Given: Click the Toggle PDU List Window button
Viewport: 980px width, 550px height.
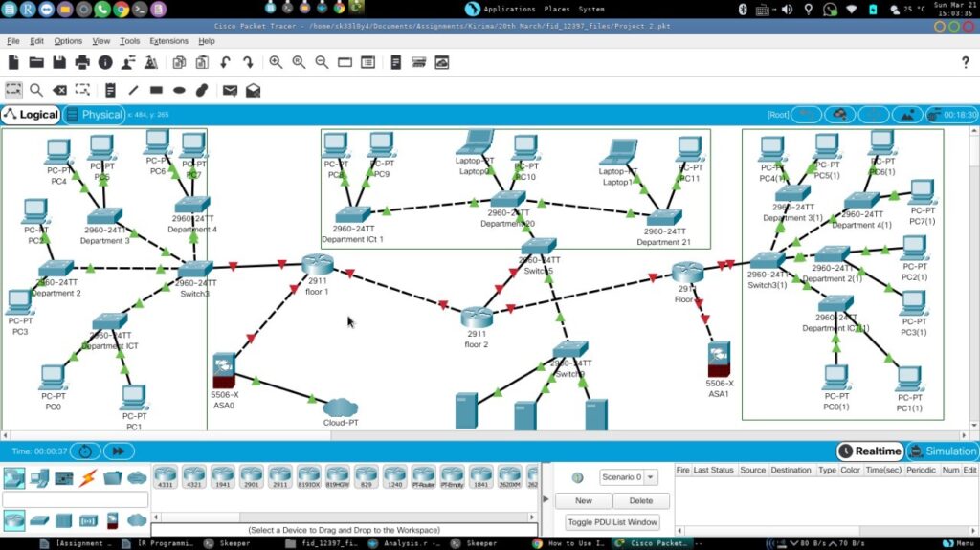Looking at the screenshot, I should (612, 522).
